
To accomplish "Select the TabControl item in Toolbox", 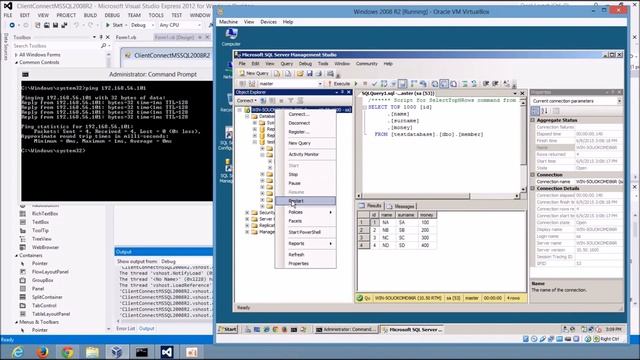I will 44,305.
